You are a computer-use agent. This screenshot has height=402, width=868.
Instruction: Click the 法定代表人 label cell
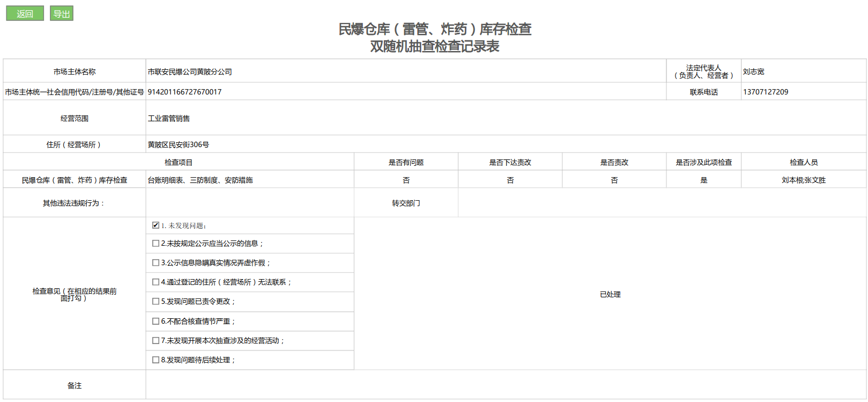(x=703, y=71)
